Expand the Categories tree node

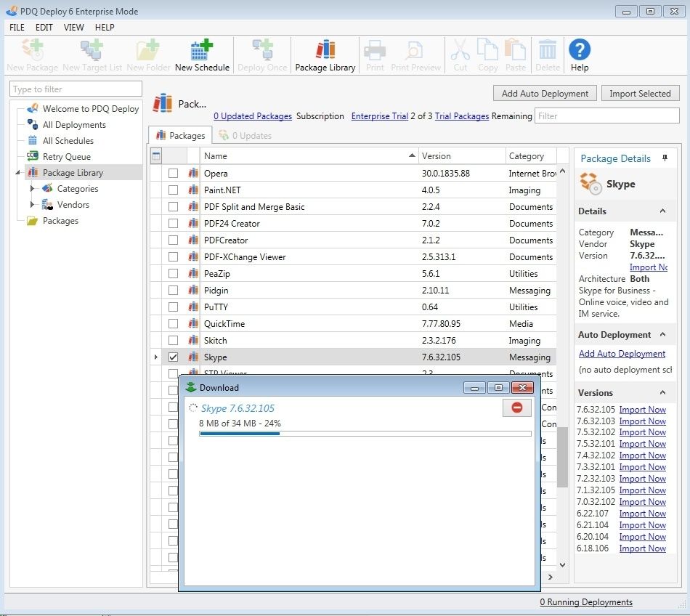(32, 188)
